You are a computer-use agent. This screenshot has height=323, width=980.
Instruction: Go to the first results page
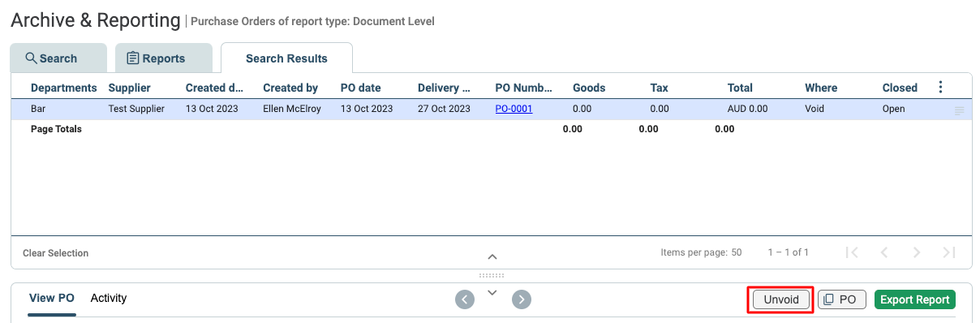852,252
